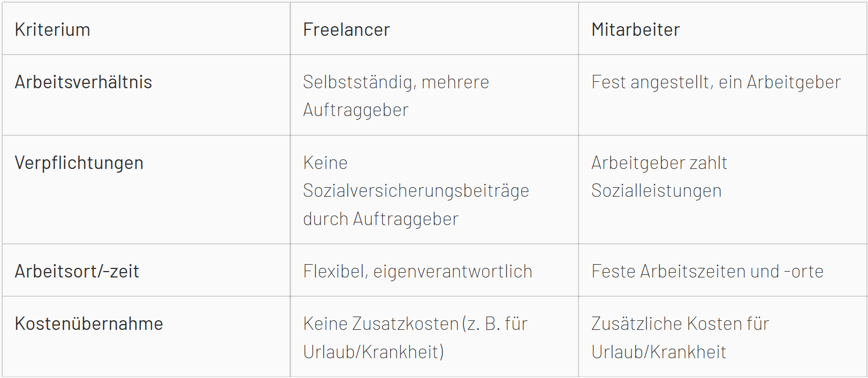The width and height of the screenshot is (868, 378).
Task: Click the 'Flexibel, eigenverantwortlich' cell
Action: (x=434, y=270)
